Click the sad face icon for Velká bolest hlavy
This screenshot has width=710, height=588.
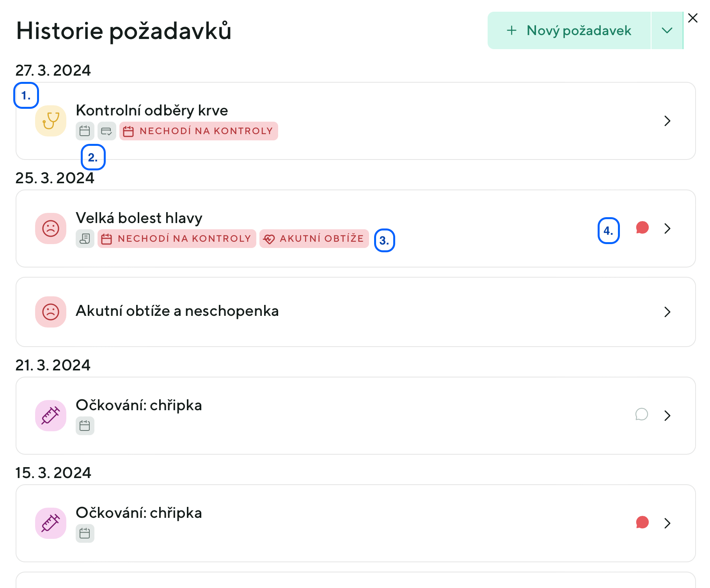[51, 228]
